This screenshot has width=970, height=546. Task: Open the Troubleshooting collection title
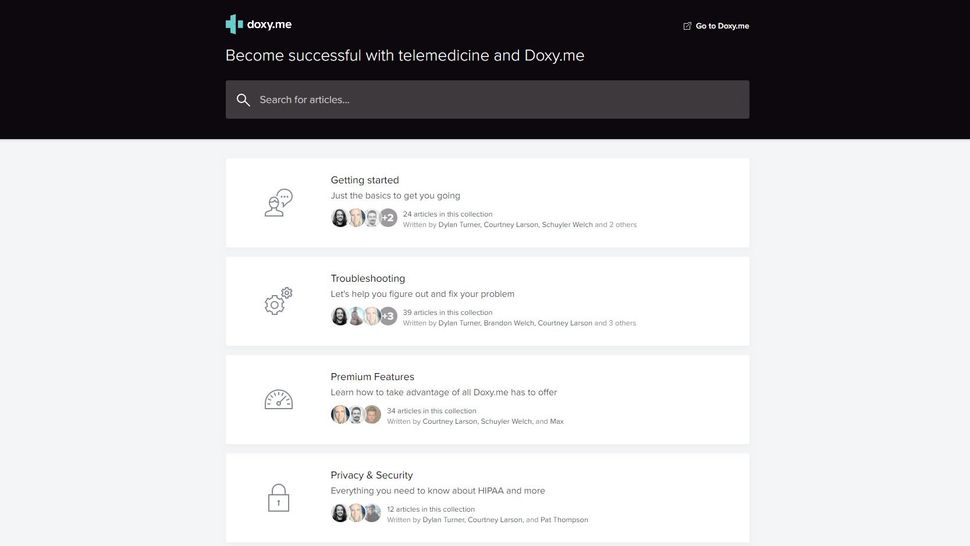[368, 278]
